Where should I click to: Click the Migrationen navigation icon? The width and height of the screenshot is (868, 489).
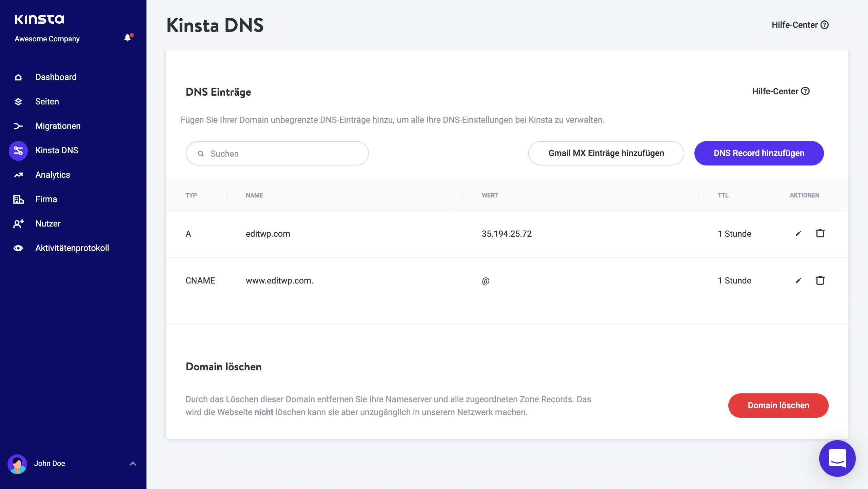(x=17, y=126)
